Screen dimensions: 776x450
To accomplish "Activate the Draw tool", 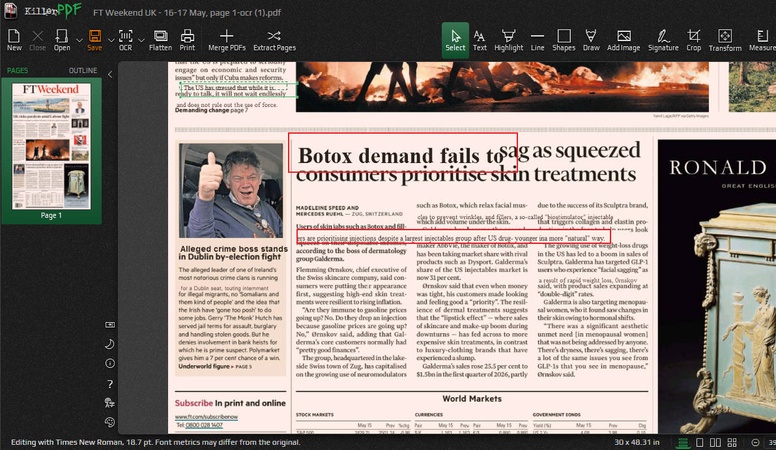I will tap(591, 40).
